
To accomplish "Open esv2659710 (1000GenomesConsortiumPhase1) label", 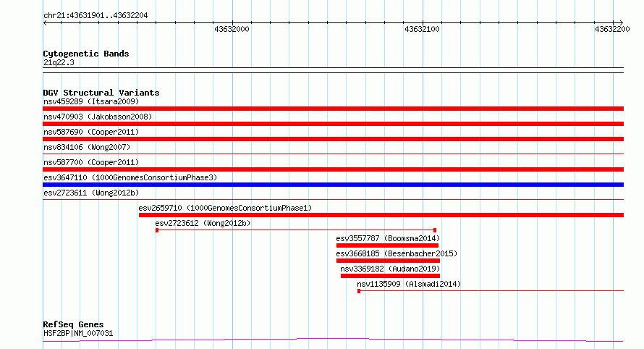I will [225, 208].
